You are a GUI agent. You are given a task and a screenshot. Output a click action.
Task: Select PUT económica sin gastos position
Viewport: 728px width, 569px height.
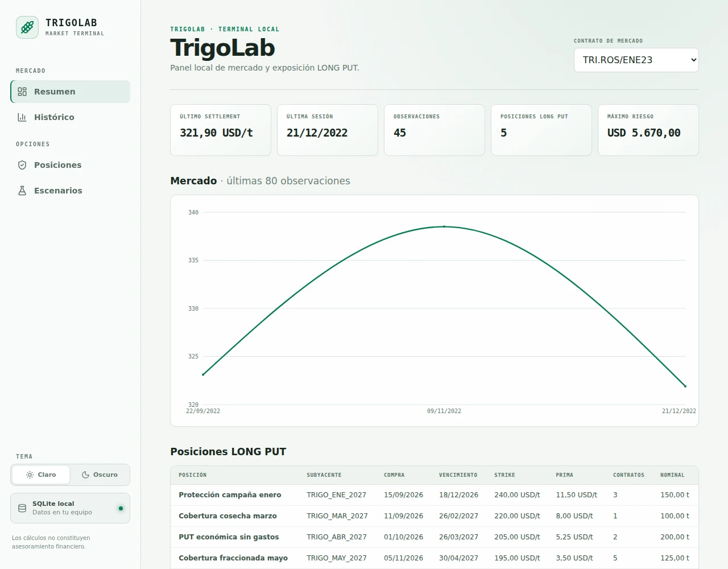435,537
